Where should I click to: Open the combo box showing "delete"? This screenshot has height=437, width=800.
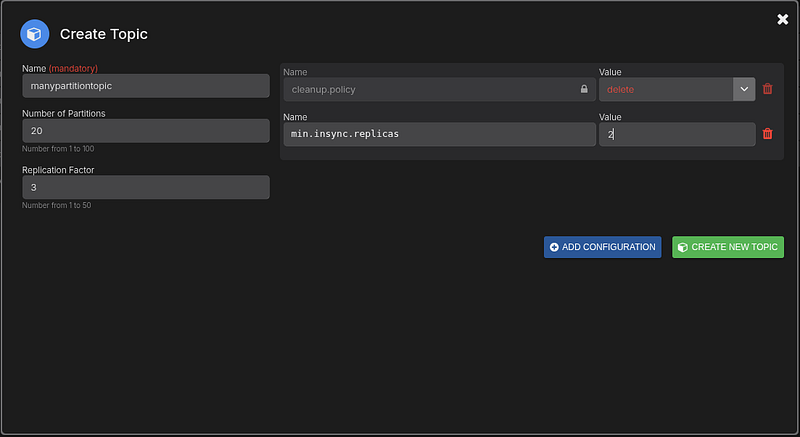[666, 89]
